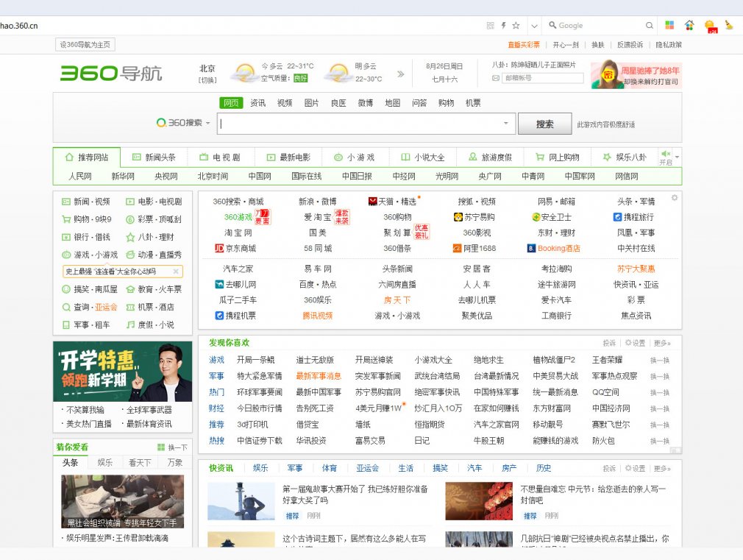This screenshot has height=560, width=743.
Task: Open the 腾讯视频 link
Action: [x=318, y=316]
